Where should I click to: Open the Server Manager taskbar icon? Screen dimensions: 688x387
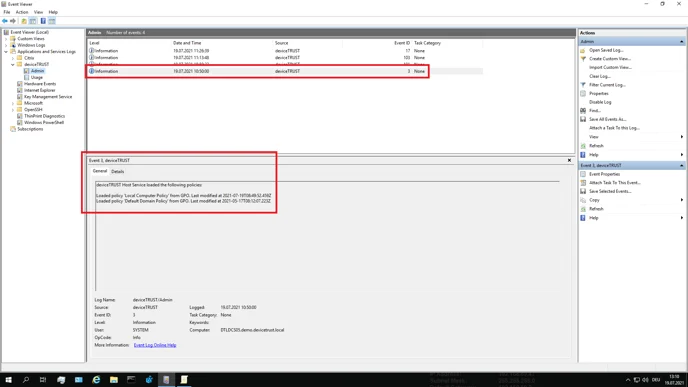(61, 380)
